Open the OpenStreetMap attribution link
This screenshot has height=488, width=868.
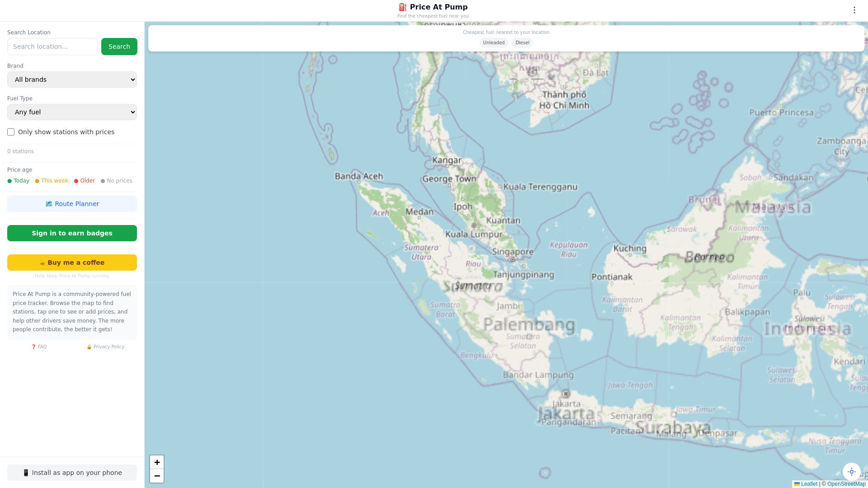pos(846,484)
